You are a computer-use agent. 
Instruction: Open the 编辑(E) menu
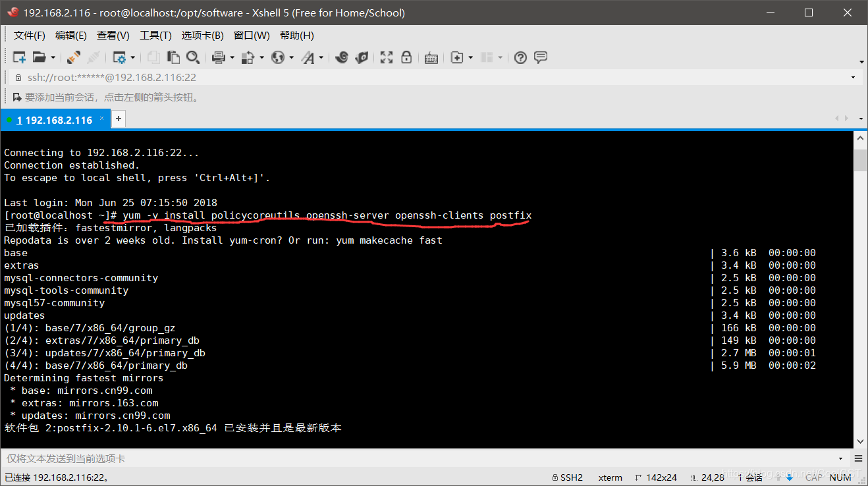click(71, 36)
